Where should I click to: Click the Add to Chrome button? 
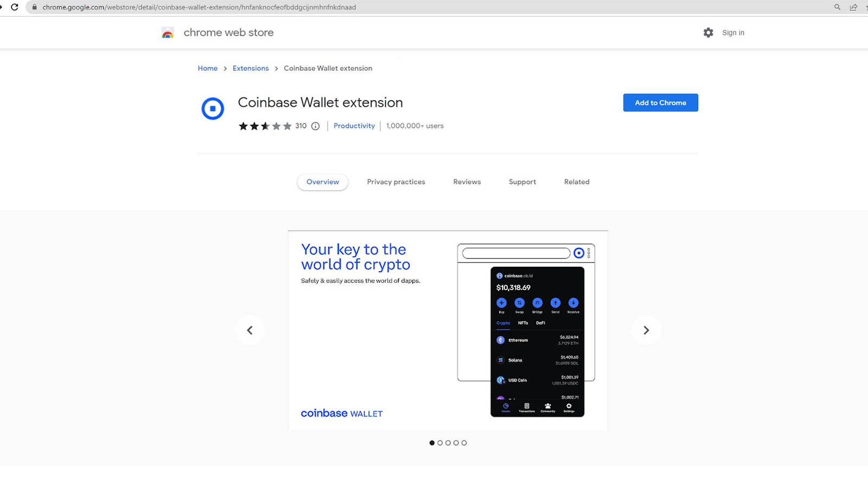click(x=661, y=102)
